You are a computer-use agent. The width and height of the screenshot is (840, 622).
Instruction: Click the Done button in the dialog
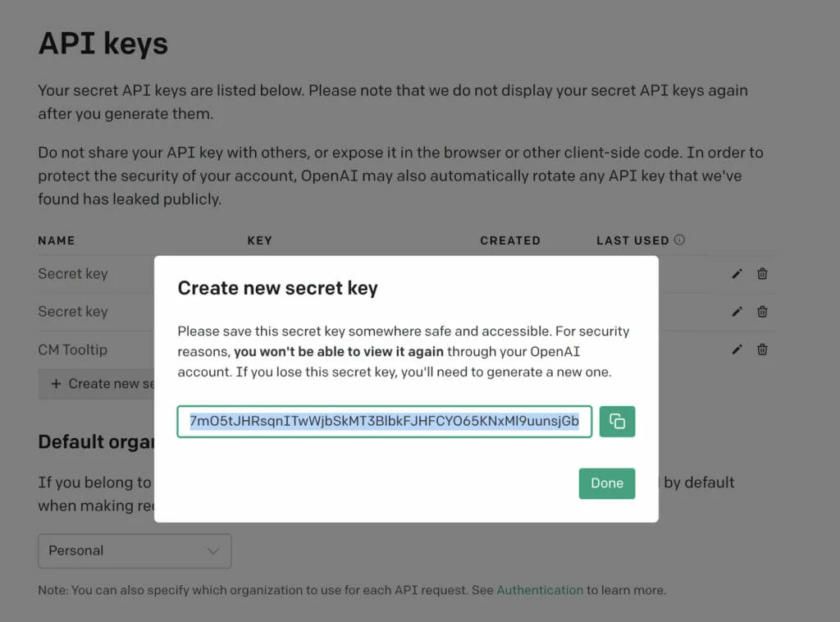(x=607, y=483)
